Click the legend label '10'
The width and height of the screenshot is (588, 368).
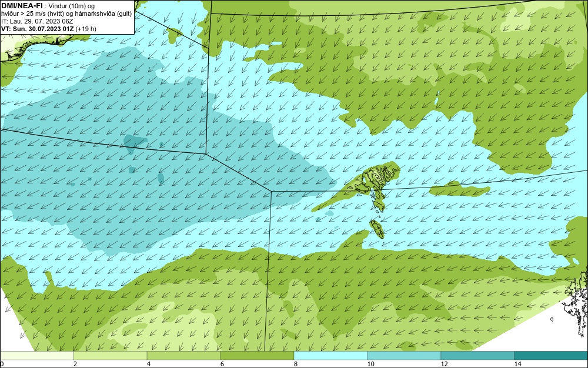point(371,364)
